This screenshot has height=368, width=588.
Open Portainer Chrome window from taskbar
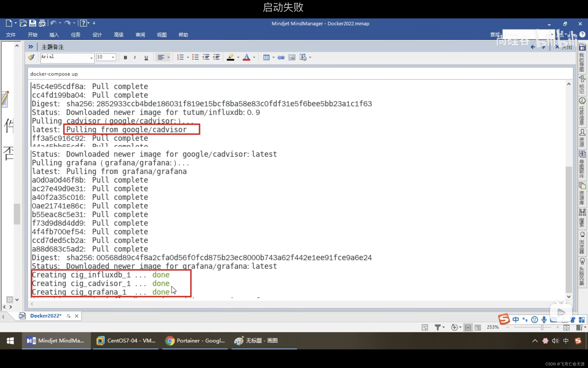pyautogui.click(x=195, y=340)
